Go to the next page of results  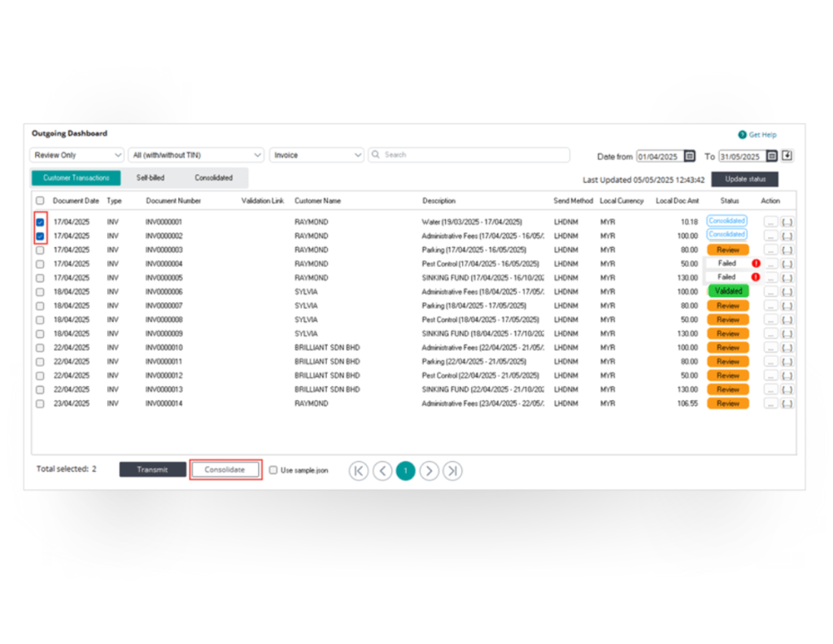click(x=430, y=471)
